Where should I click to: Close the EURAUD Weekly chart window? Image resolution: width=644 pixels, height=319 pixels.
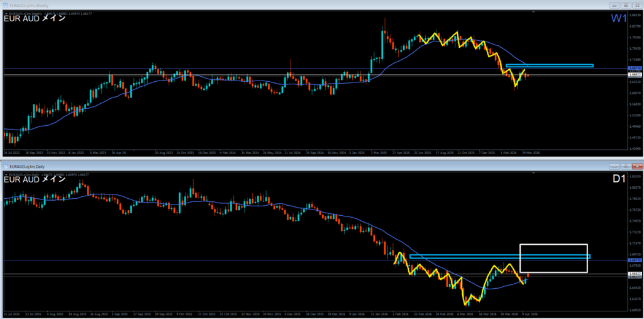tap(636, 5)
